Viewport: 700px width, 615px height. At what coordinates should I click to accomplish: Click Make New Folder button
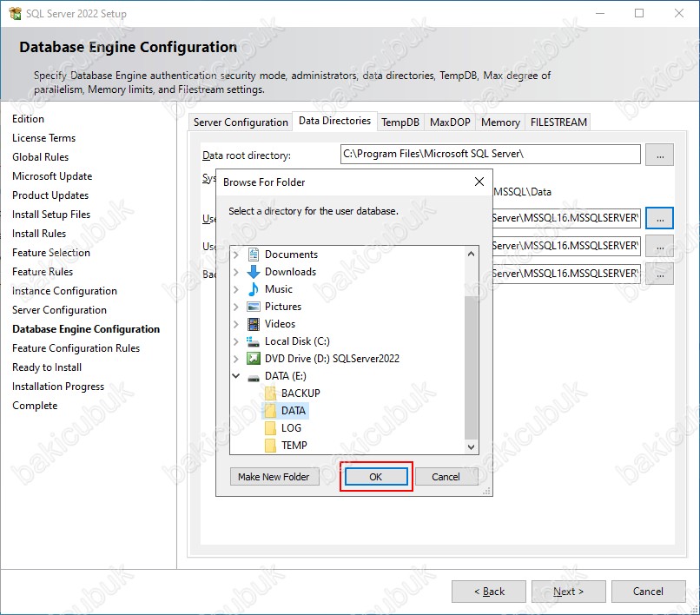pos(274,477)
